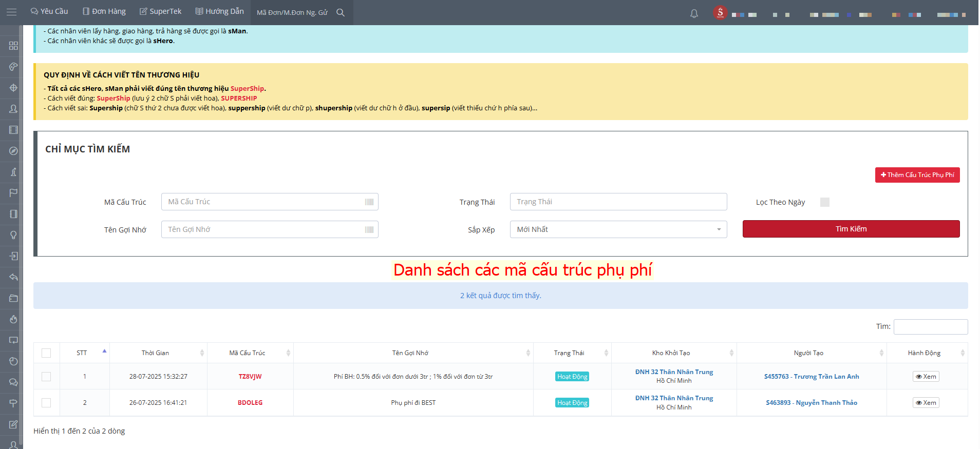Tick the checkbox for row BDOLEG
The width and height of the screenshot is (980, 449).
46,403
